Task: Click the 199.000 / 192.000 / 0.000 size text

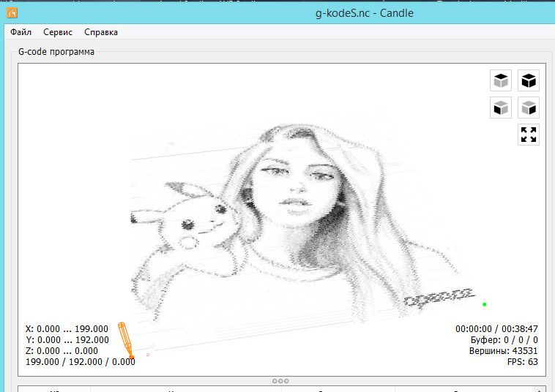Action: (x=81, y=361)
